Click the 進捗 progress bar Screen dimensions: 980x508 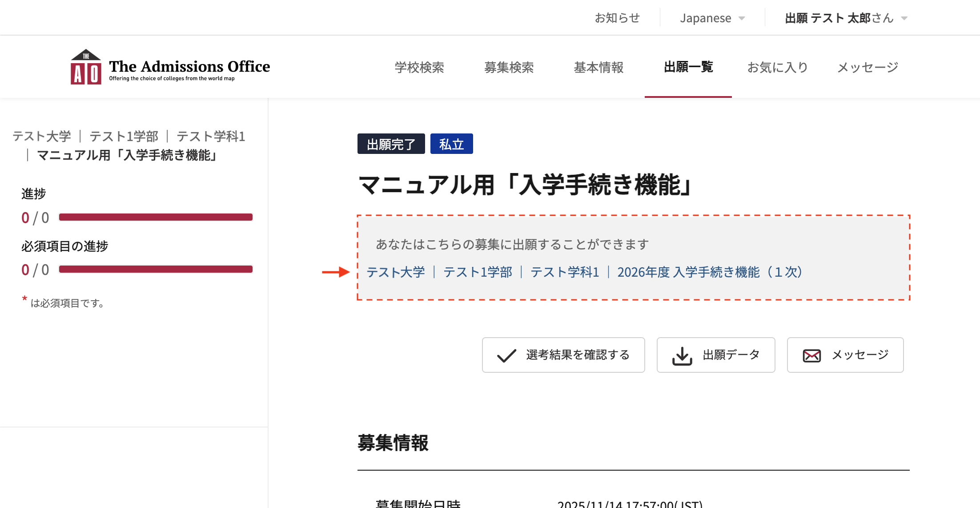(156, 217)
